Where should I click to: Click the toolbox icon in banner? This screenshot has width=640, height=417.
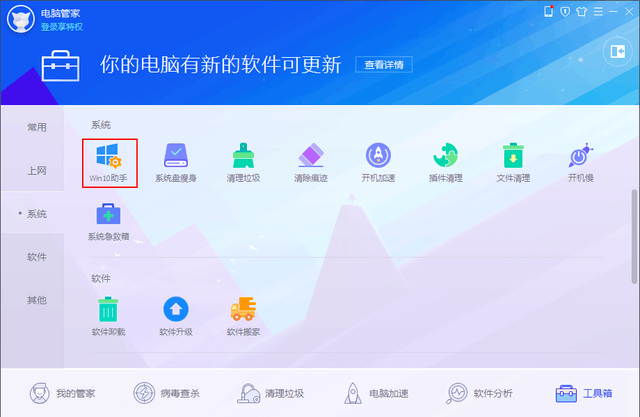[60, 66]
